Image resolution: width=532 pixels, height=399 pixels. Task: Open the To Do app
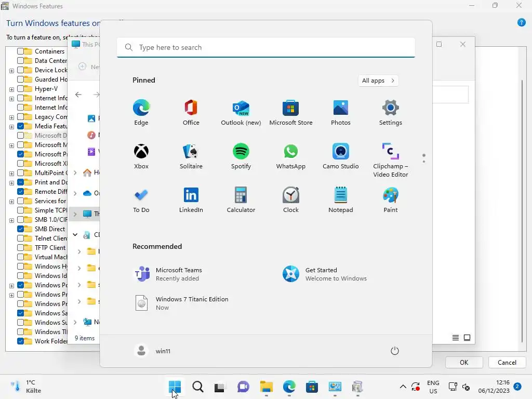(x=141, y=200)
